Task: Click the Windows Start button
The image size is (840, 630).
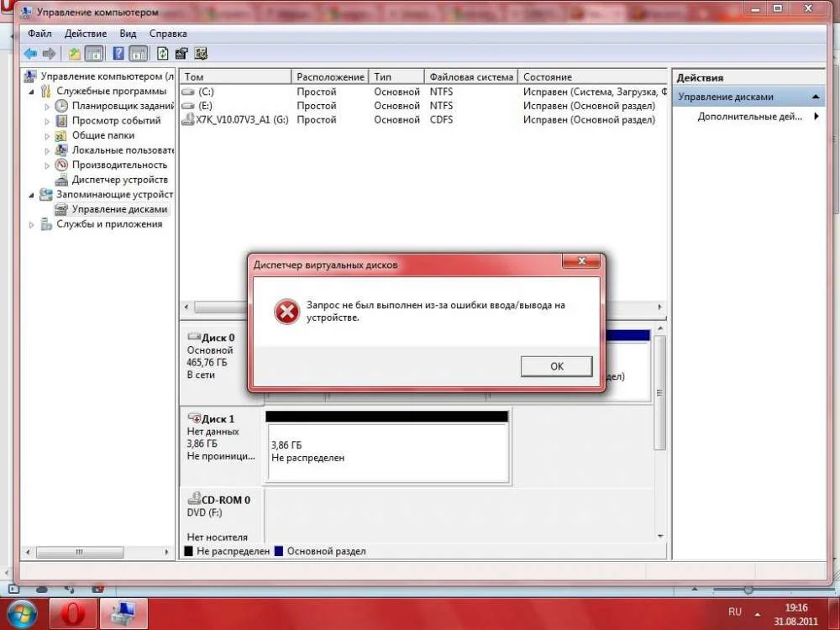Action: click(20, 613)
